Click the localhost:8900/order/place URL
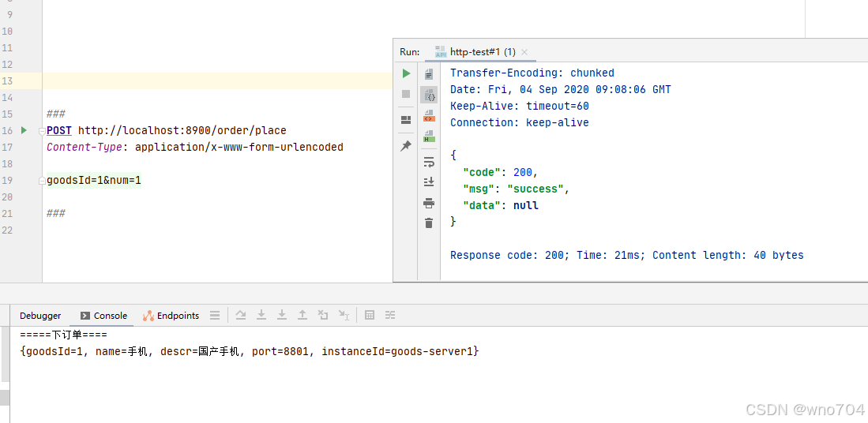 tap(182, 130)
